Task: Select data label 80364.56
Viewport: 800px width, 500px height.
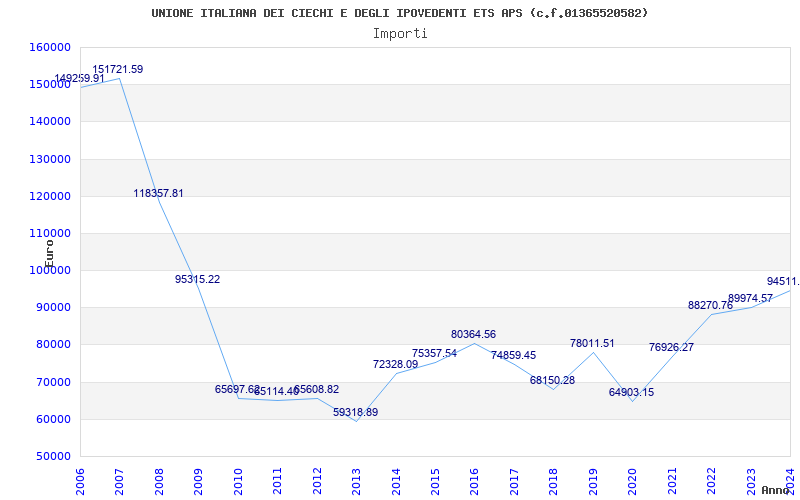Action: point(473,334)
